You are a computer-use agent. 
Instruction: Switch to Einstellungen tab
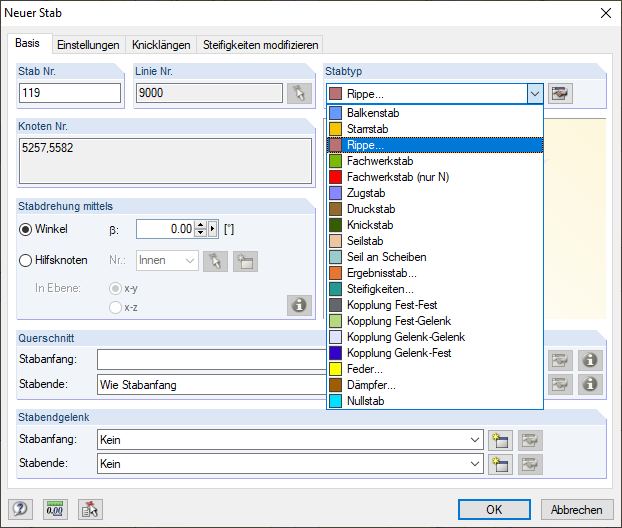(88, 45)
